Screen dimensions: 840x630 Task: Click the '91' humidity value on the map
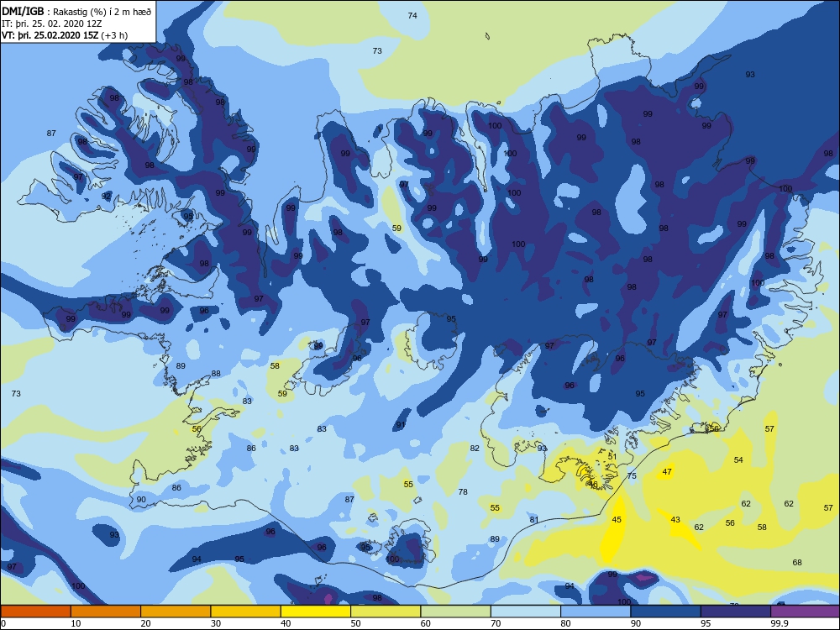401,425
